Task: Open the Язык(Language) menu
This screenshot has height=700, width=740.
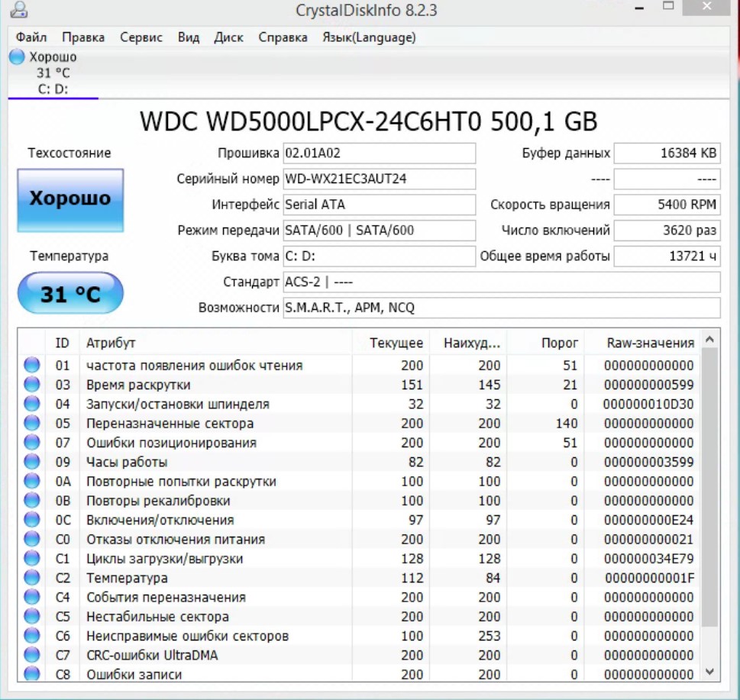Action: 369,37
